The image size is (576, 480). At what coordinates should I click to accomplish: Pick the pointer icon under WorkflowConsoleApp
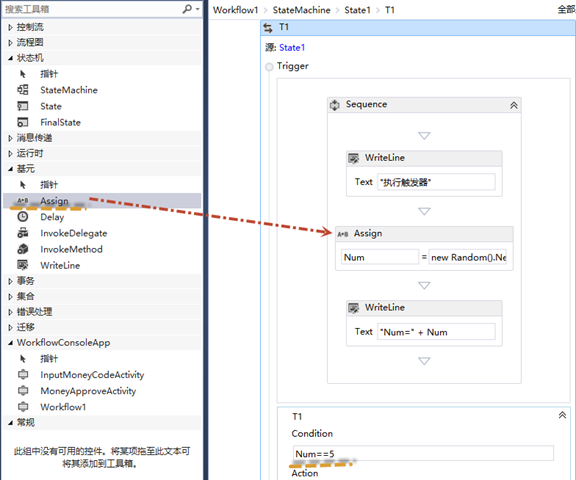23,358
